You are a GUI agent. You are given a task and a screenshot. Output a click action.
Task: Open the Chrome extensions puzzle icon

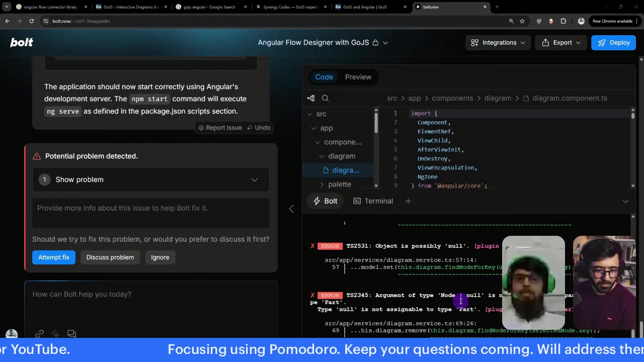tap(563, 21)
